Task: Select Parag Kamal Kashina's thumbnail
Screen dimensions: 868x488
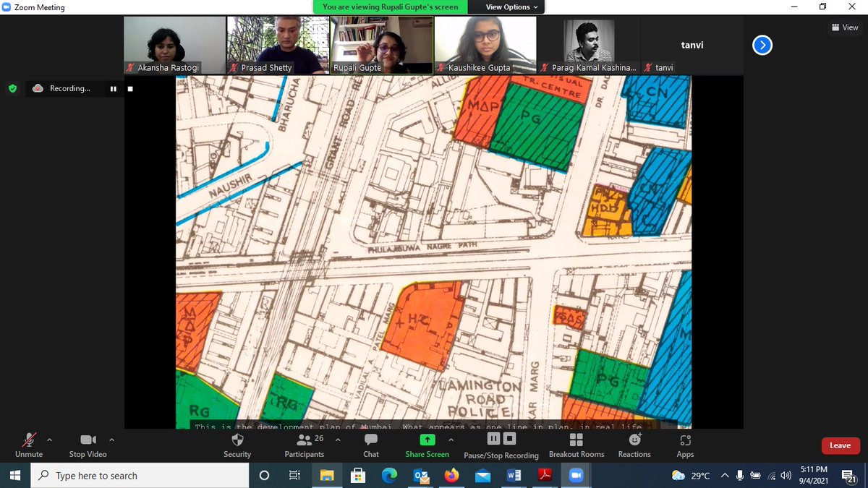Action: pyautogui.click(x=589, y=45)
